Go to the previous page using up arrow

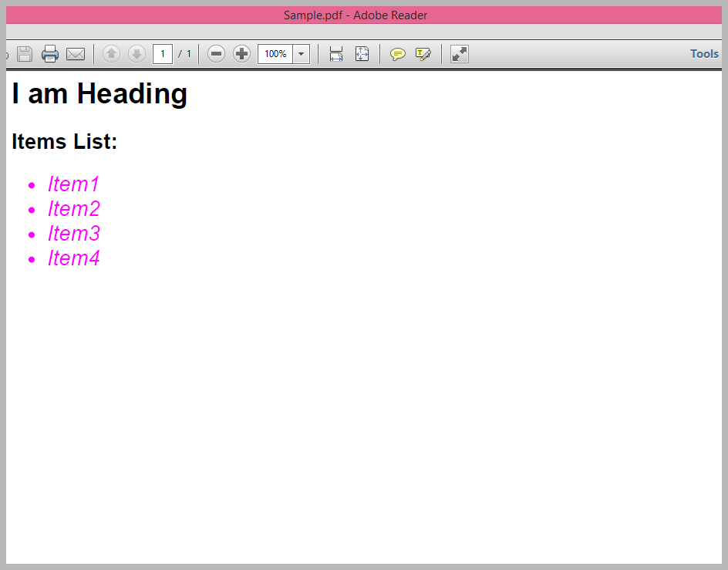click(111, 54)
